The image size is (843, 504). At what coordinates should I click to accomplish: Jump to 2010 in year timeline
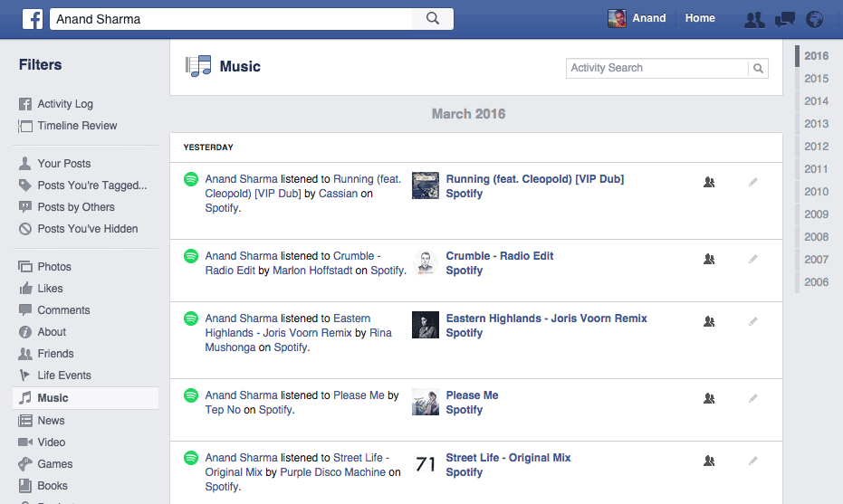click(x=816, y=191)
